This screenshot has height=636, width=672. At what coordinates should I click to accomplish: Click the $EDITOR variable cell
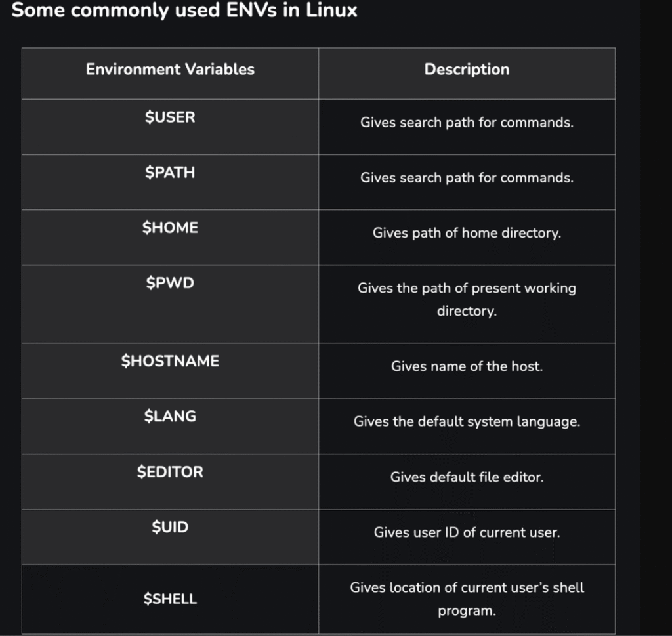[x=170, y=472]
